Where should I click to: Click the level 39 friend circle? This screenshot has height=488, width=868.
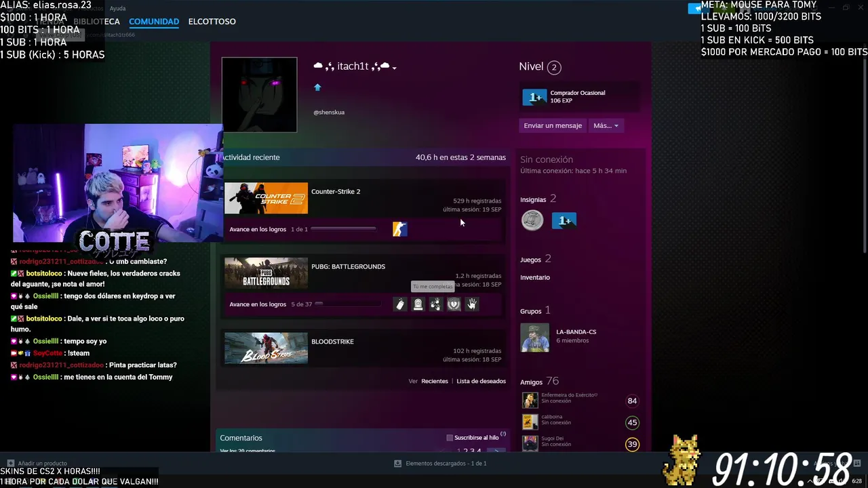pos(632,444)
